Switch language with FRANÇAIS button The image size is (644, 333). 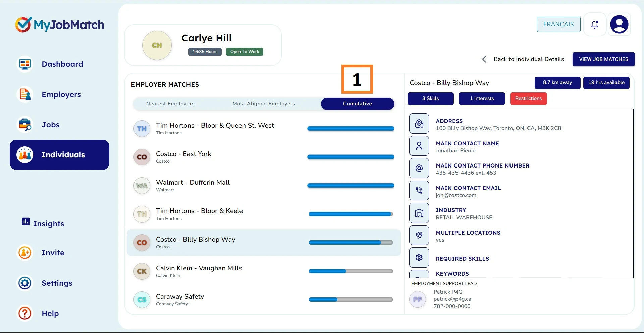click(558, 25)
